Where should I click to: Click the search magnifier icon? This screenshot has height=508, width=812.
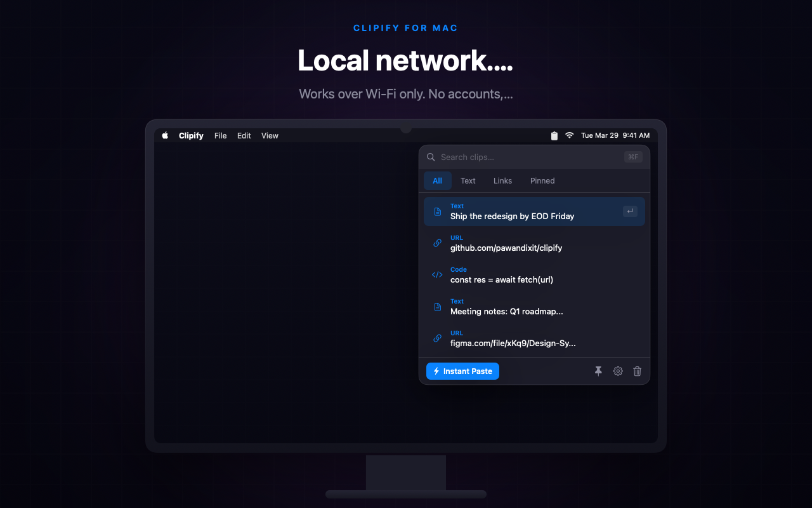pos(431,157)
